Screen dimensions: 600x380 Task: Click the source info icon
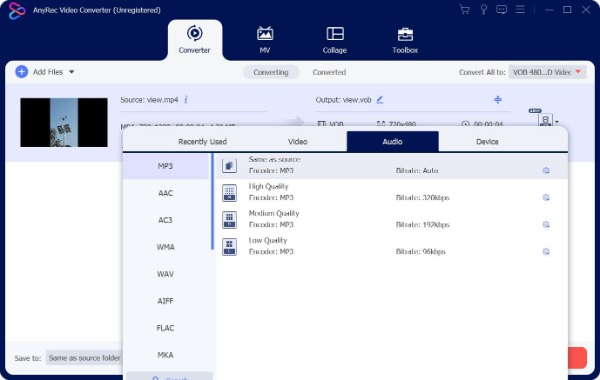point(186,99)
